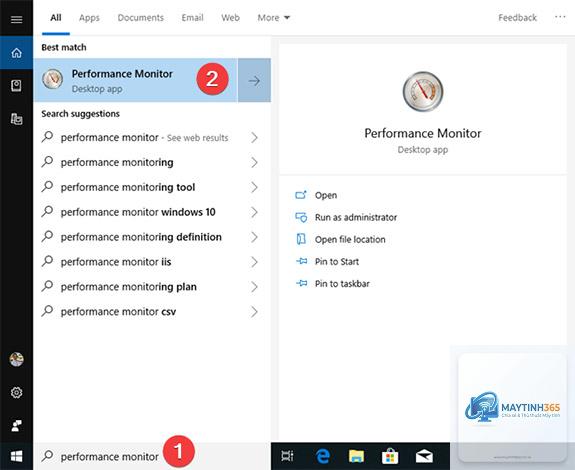Expand the 'performance monitoring' suggestion chevron
Viewport: 575px width, 470px height.
[x=254, y=162]
